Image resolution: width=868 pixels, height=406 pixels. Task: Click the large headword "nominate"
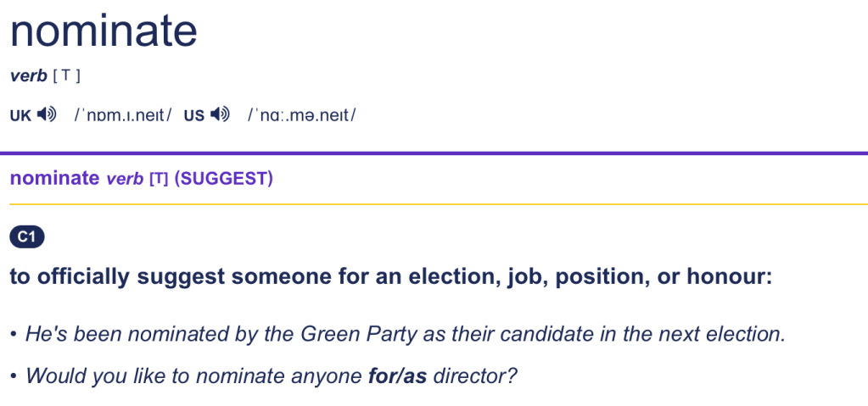click(104, 31)
